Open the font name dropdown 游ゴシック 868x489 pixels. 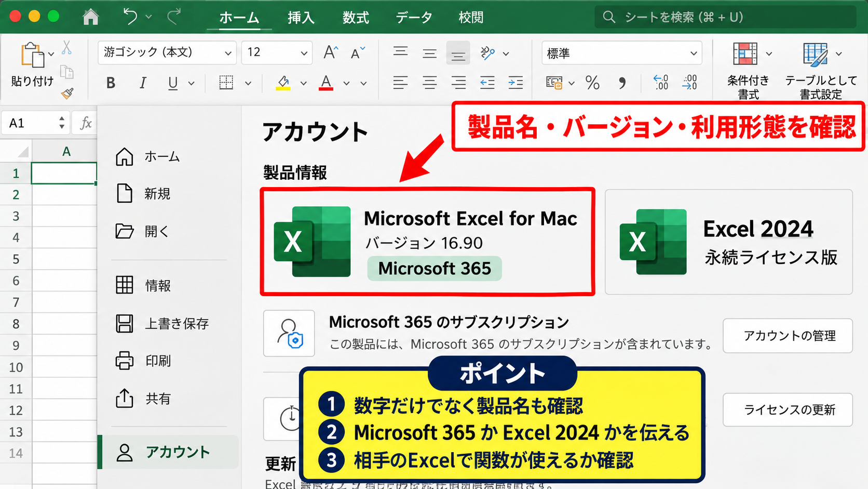[x=167, y=52]
